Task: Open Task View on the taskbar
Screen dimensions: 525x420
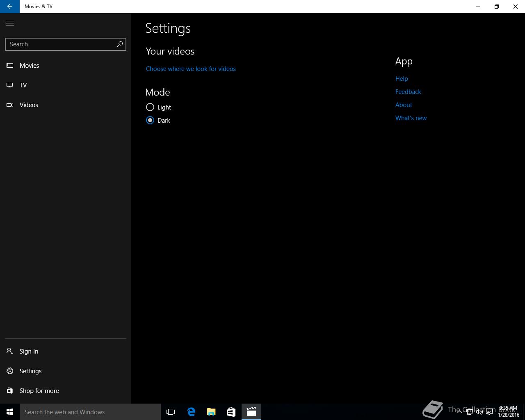Action: coord(171,412)
